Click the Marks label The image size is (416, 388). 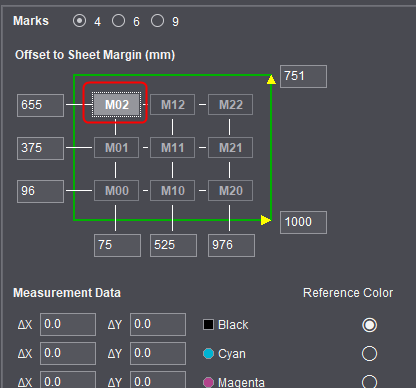point(31,21)
